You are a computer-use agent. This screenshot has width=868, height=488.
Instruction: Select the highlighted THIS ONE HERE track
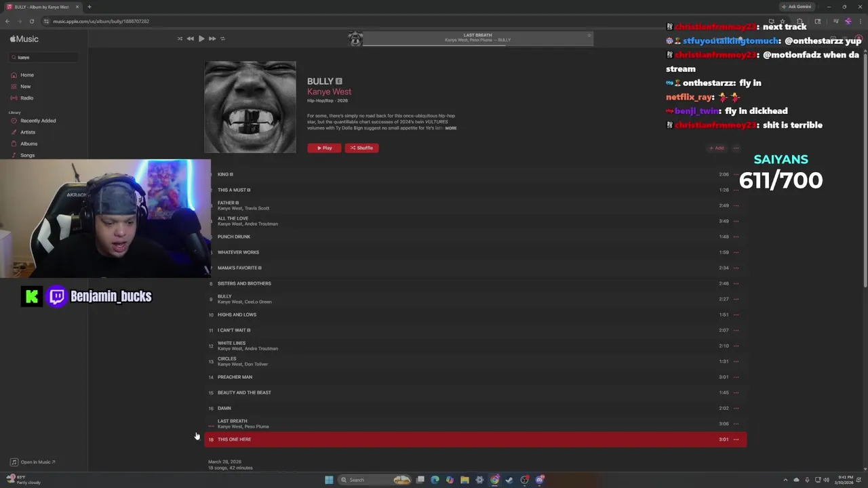[x=475, y=439]
